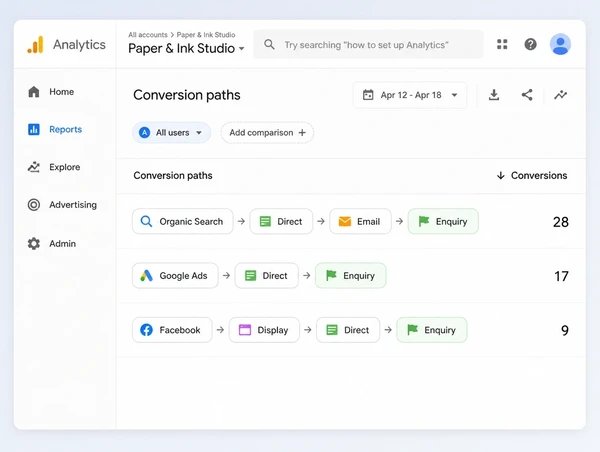
Task: Click the Direct icon in Organic Search row
Action: pyautogui.click(x=265, y=222)
